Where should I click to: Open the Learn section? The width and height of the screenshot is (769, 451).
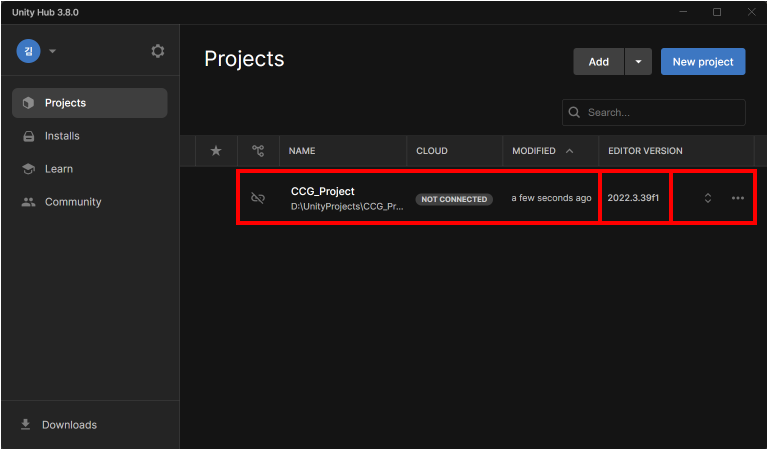pyautogui.click(x=90, y=169)
